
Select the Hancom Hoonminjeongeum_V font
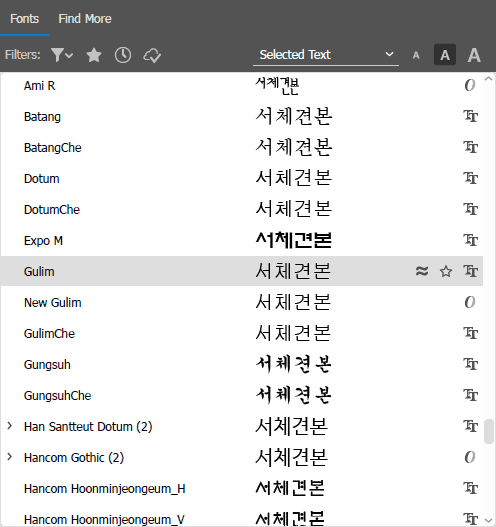tap(104, 520)
